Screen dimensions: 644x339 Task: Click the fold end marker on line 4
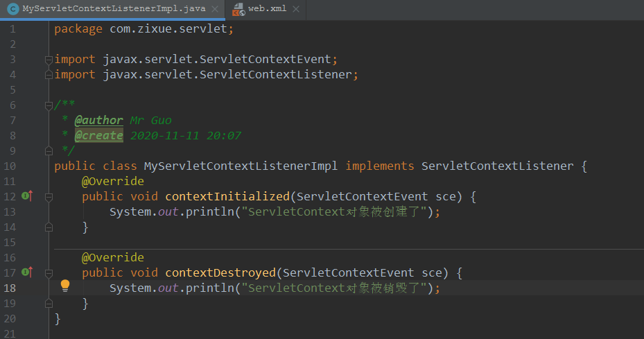[x=49, y=75]
